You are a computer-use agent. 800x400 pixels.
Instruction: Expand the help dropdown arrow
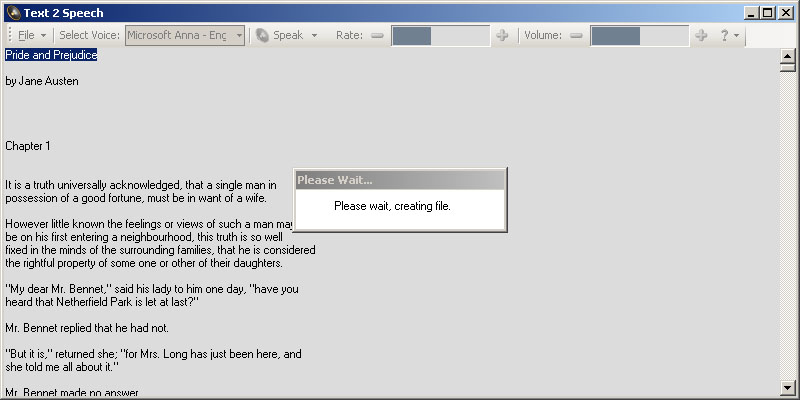click(736, 36)
